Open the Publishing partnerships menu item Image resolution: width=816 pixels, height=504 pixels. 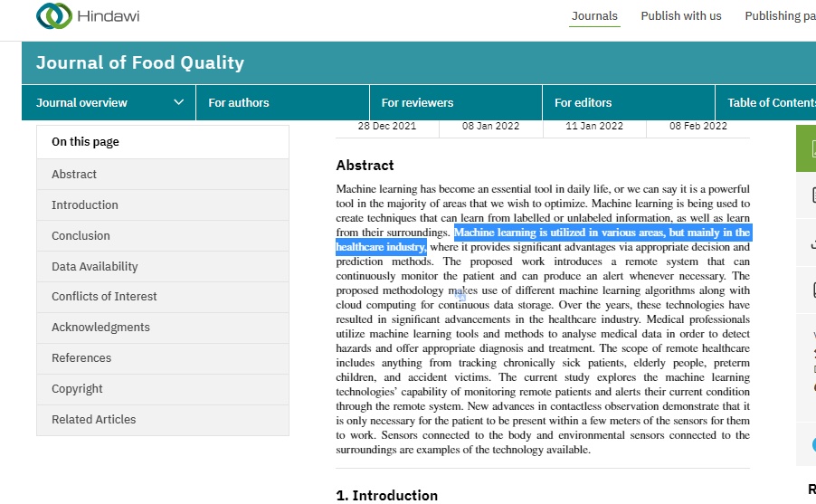(x=779, y=15)
